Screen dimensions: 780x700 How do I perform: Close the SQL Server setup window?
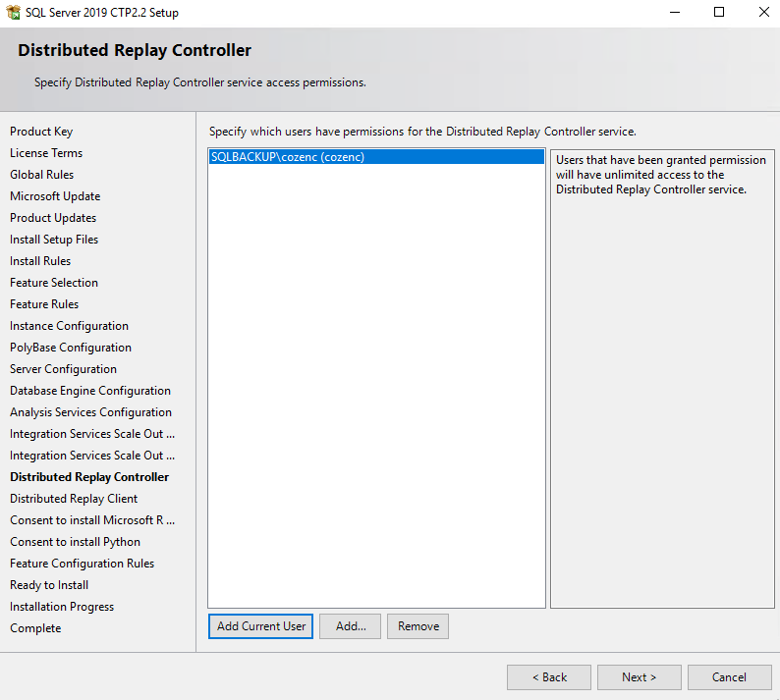tap(764, 12)
